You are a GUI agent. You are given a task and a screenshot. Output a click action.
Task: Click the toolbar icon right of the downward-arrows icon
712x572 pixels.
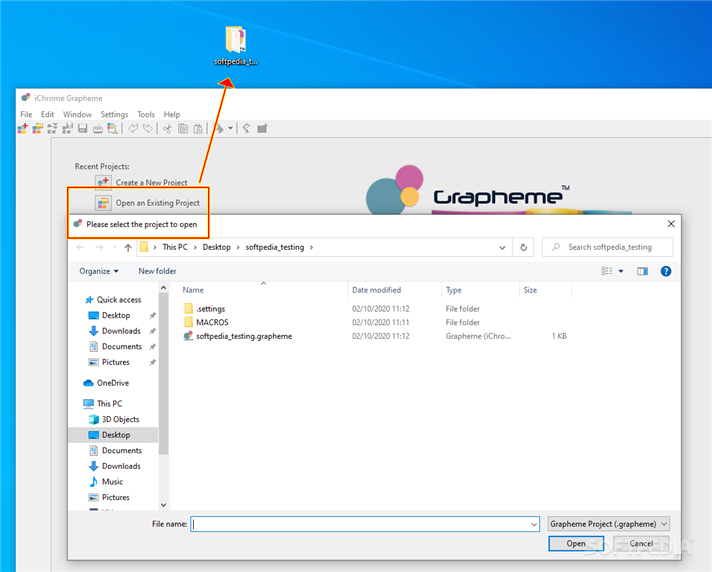[x=68, y=128]
